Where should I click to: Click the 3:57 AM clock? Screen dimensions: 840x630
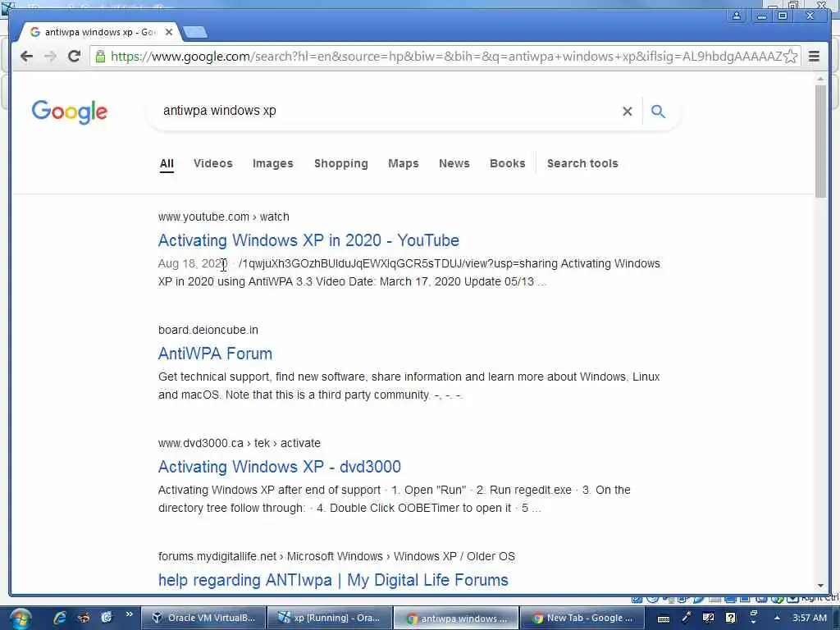coord(810,618)
